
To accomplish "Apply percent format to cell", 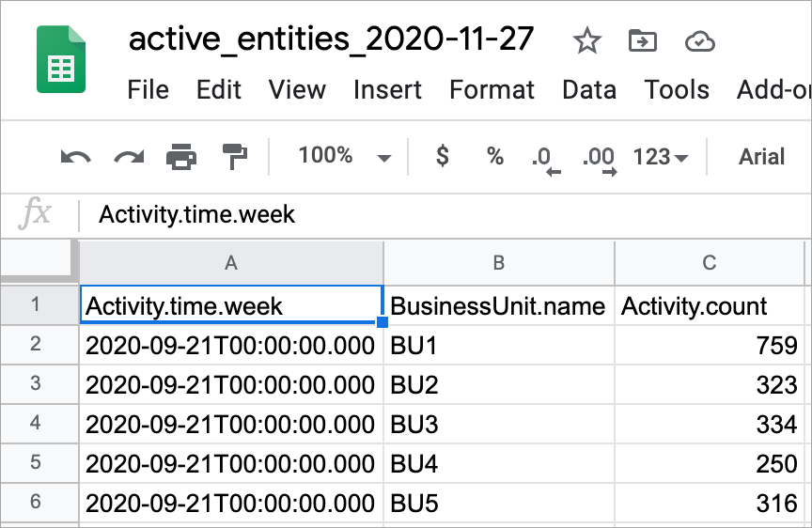I will coord(495,157).
